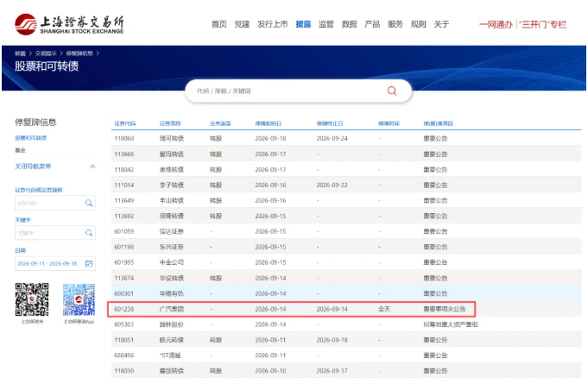
Task: Click code 111014 in the table
Action: coord(124,185)
